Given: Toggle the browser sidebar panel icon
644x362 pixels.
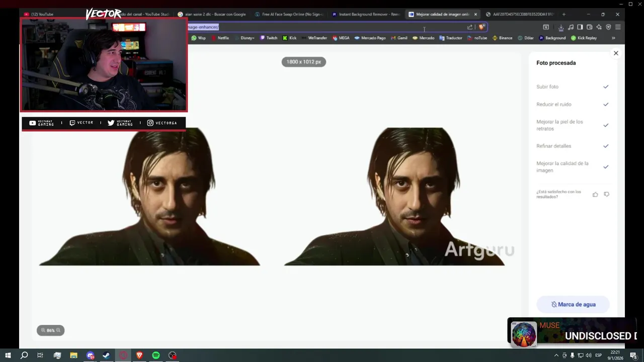Looking at the screenshot, I should pyautogui.click(x=580, y=27).
